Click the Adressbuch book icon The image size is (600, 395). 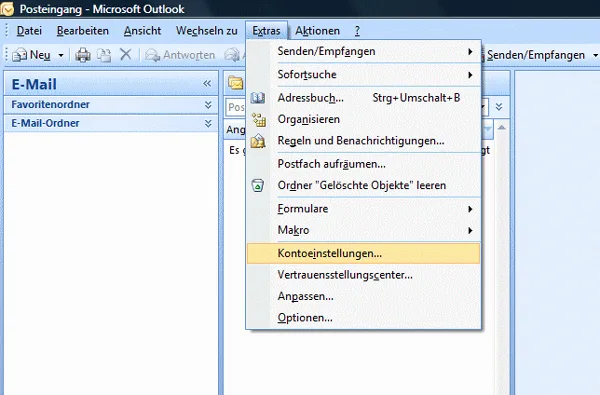(258, 98)
